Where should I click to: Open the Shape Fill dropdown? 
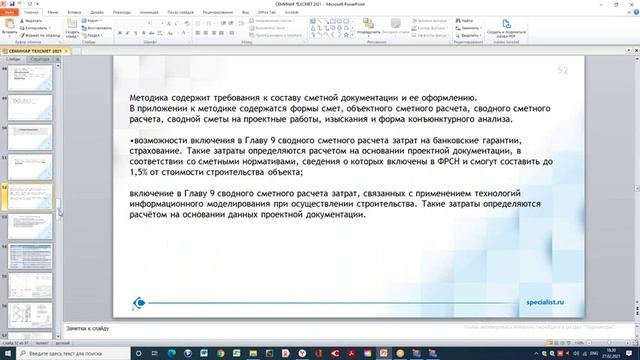click(x=429, y=20)
